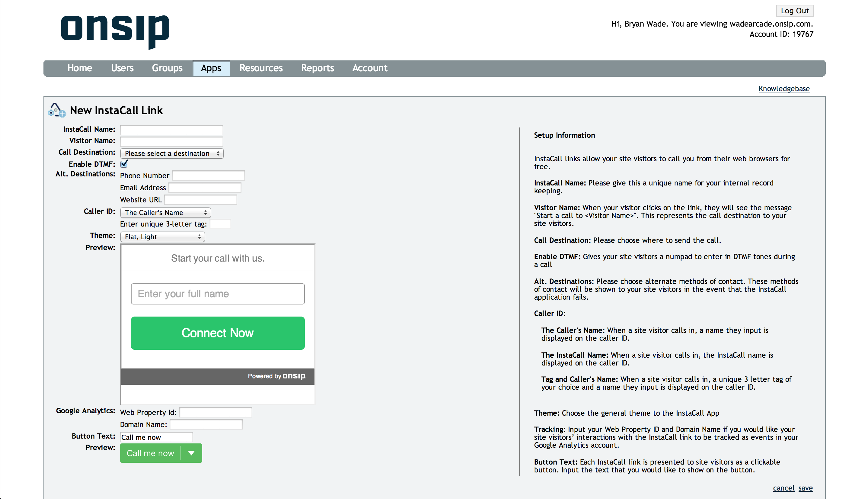Image resolution: width=868 pixels, height=499 pixels.
Task: Open the Caller ID dropdown
Action: 165,212
